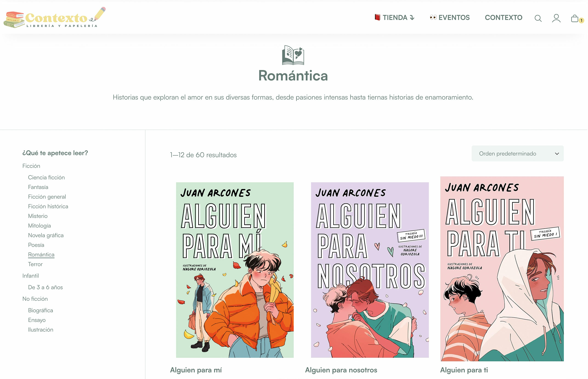Click the Alguien para nosotros title link

(x=341, y=370)
